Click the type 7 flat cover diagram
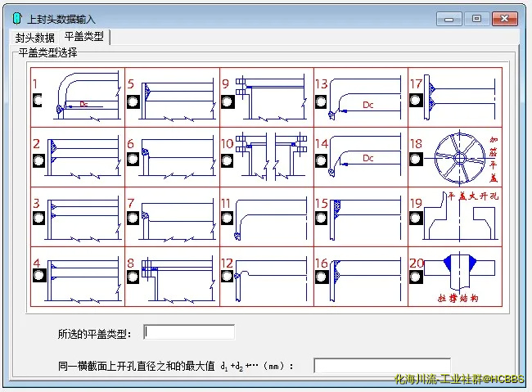This screenshot has width=532, height=392. pos(177,219)
